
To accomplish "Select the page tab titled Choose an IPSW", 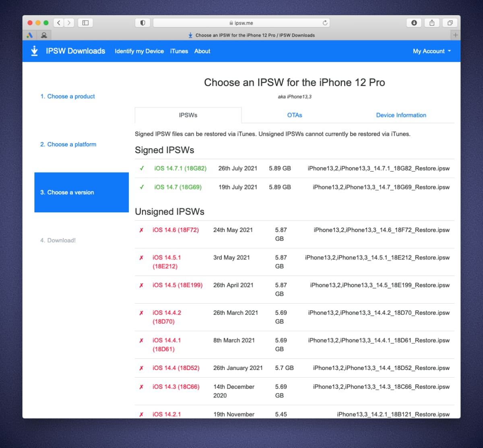I will pos(251,35).
